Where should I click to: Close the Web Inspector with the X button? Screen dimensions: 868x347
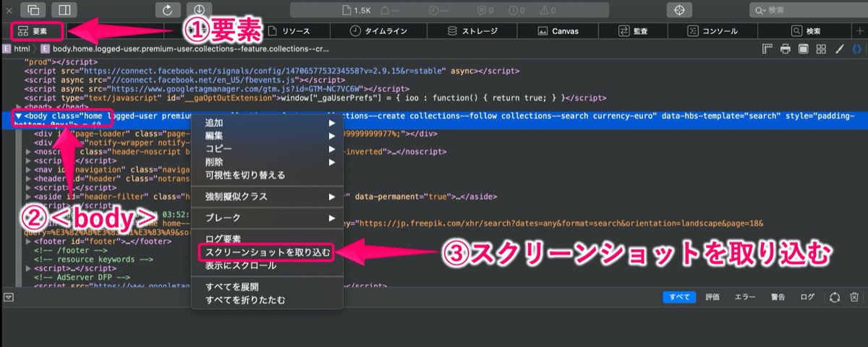(x=9, y=10)
